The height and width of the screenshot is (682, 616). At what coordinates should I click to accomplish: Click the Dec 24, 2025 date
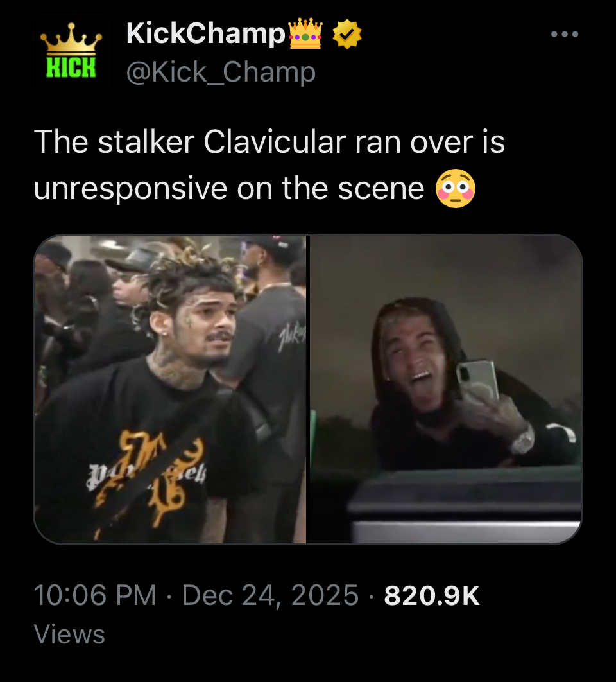tap(270, 595)
